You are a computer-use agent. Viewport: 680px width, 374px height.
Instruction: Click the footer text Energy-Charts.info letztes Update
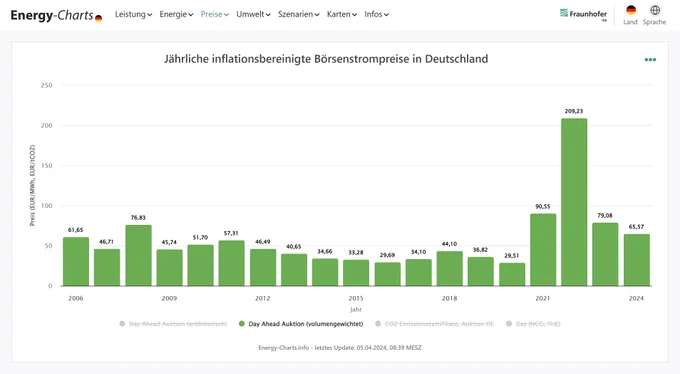[340, 348]
